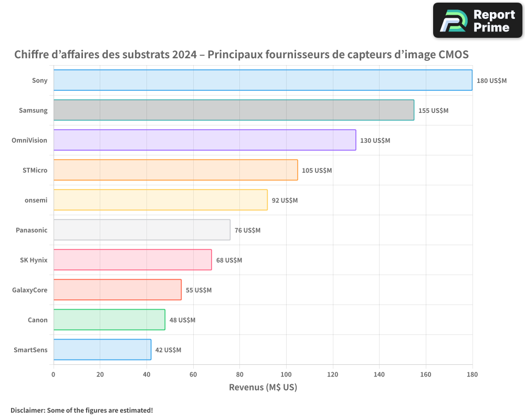This screenshot has height=420, width=525.
Task: Click the 155 US$M data label
Action: (433, 111)
